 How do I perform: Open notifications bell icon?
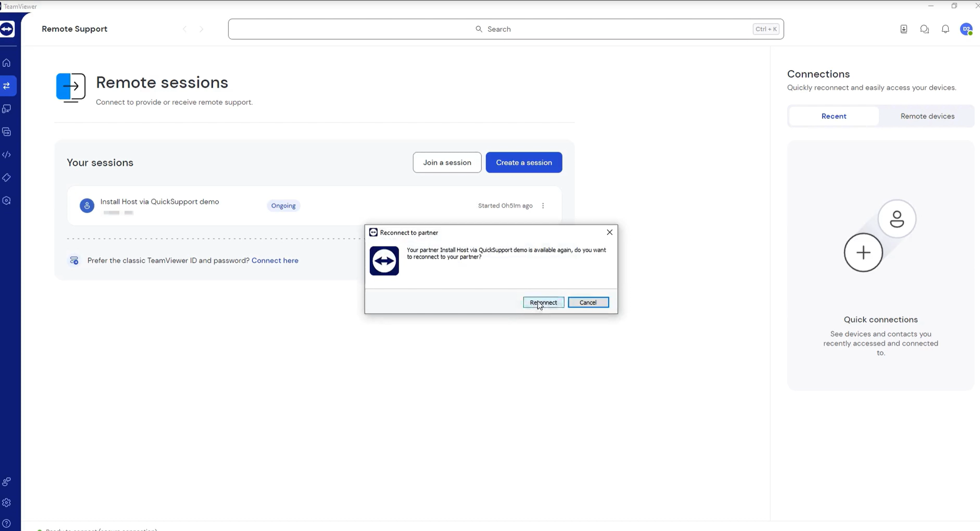945,29
